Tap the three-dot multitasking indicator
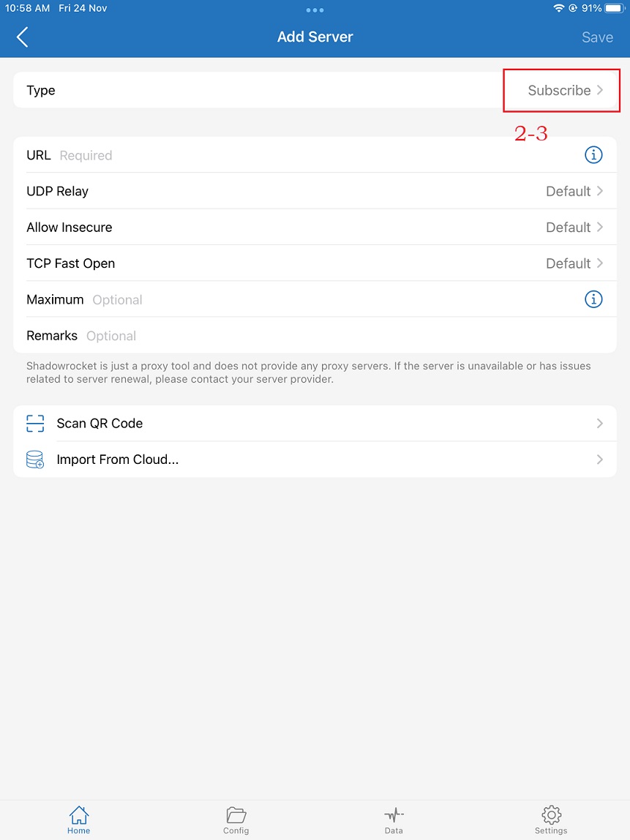Viewport: 630px width, 840px height. (x=315, y=10)
